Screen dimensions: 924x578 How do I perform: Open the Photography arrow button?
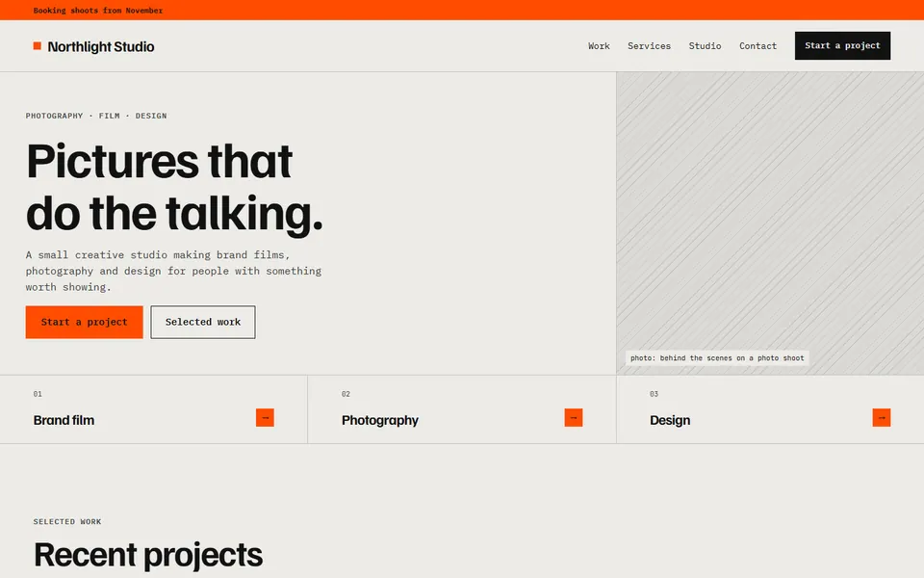574,417
